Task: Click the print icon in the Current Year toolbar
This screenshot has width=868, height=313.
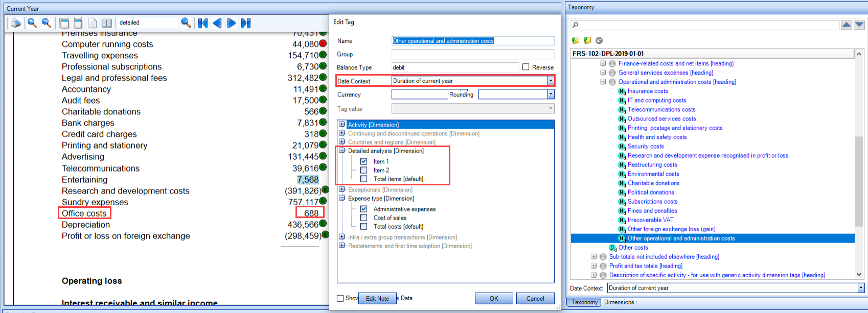Action: click(16, 23)
